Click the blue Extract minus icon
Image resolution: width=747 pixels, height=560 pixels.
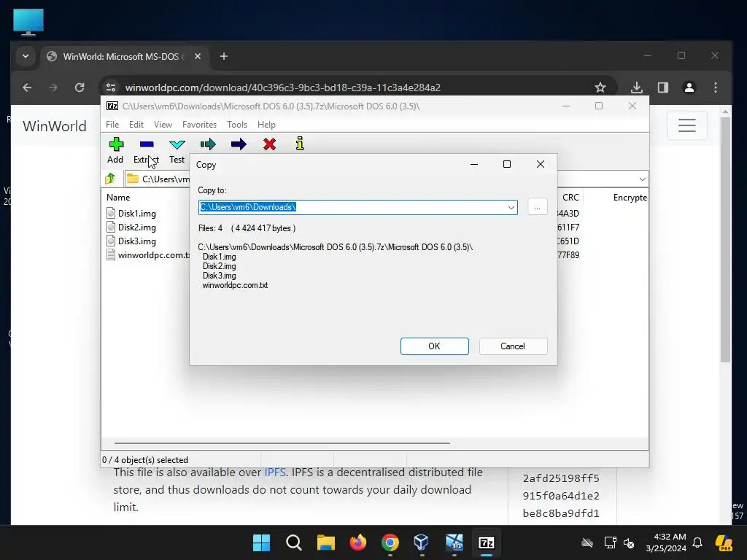[x=147, y=144]
